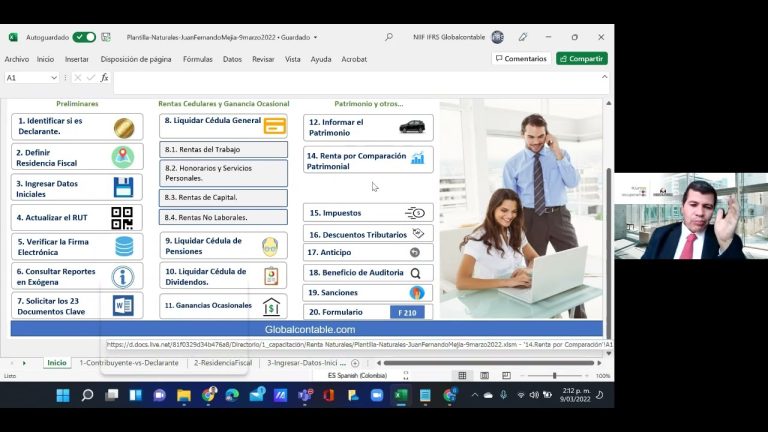Open 8.3. Rentas de Capital
The height and width of the screenshot is (432, 768).
click(x=223, y=197)
